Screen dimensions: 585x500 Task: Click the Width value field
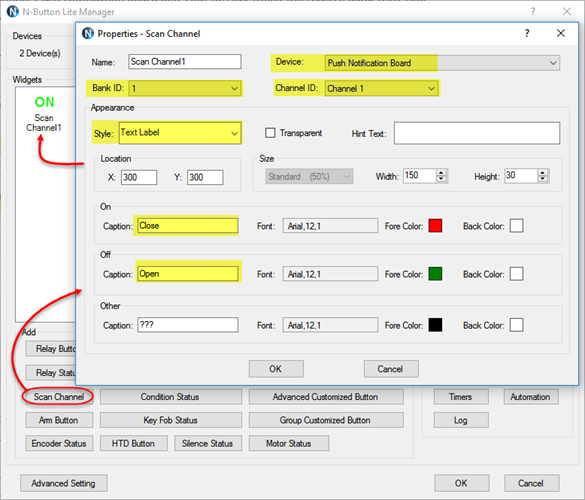coord(420,176)
